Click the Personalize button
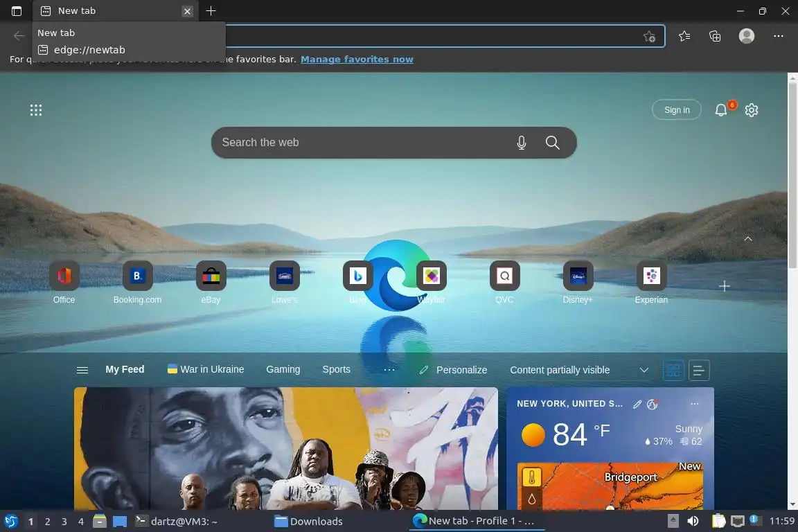798x532 pixels. pyautogui.click(x=453, y=370)
